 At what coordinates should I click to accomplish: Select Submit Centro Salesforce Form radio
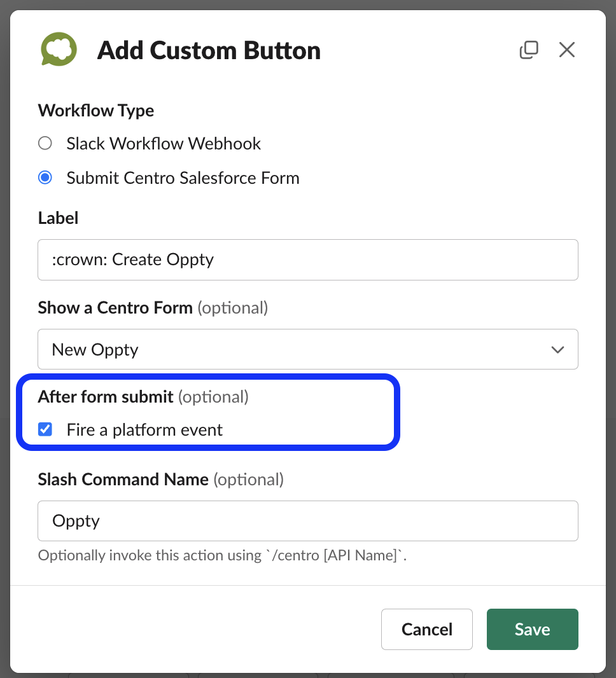(x=45, y=177)
